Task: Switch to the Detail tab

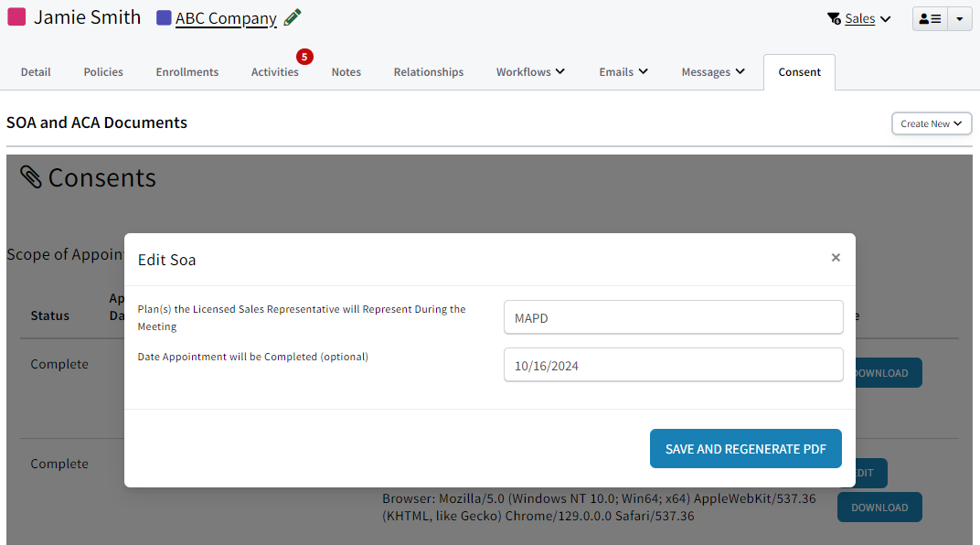Action: [36, 72]
